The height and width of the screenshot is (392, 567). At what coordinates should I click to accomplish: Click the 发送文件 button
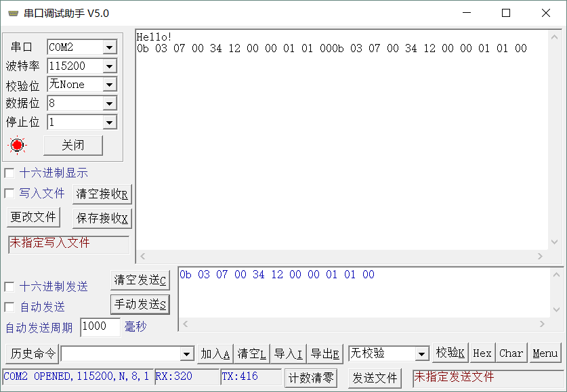click(x=375, y=378)
